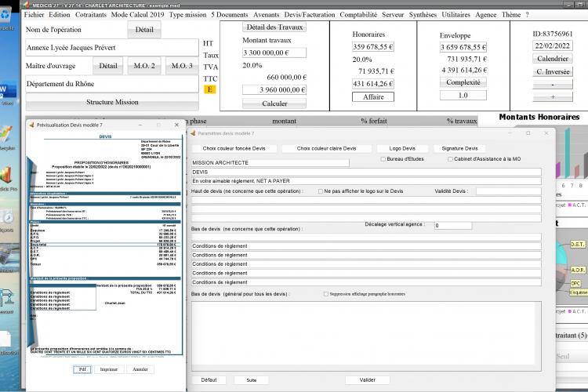Click the quote preview page thumbnail
Image resolution: width=588 pixels, height=392 pixels.
(106, 244)
